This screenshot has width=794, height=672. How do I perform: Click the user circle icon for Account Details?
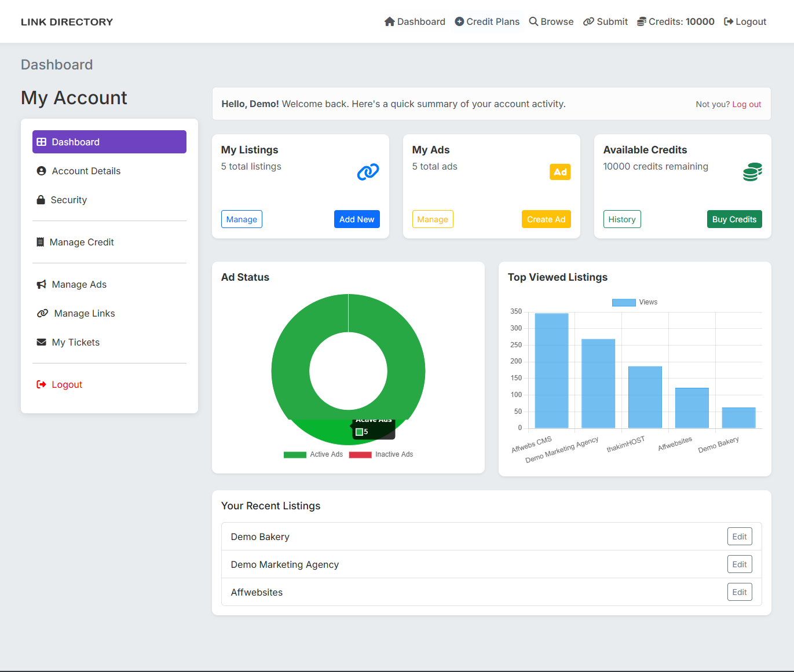coord(42,171)
